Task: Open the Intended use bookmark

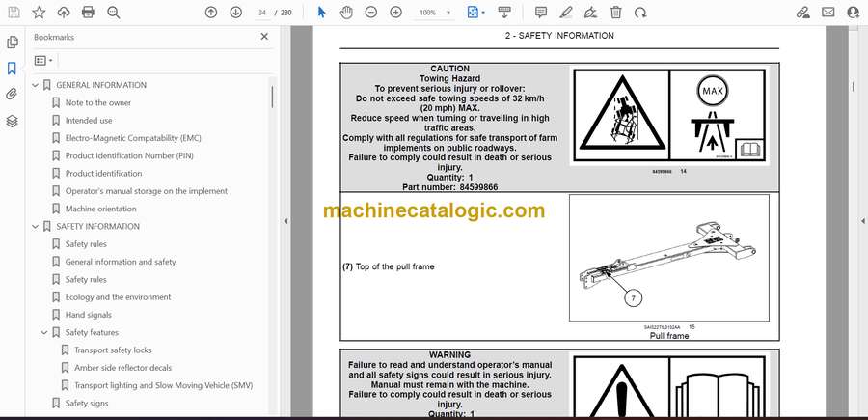Action: pos(89,121)
